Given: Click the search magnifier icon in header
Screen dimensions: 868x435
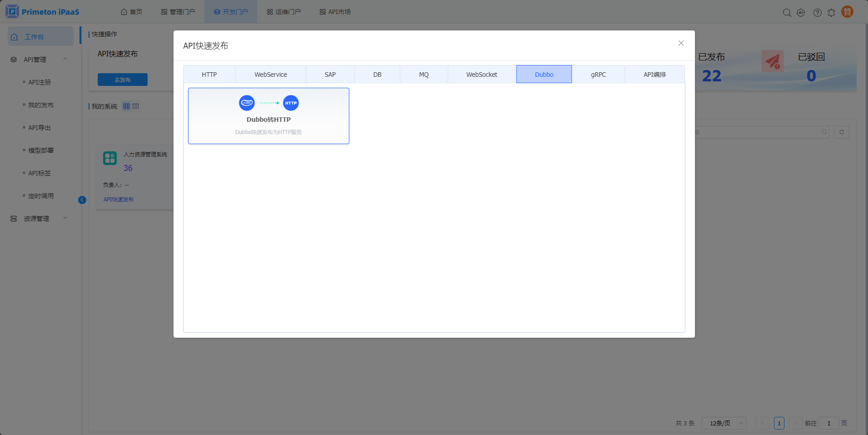Looking at the screenshot, I should tap(787, 13).
